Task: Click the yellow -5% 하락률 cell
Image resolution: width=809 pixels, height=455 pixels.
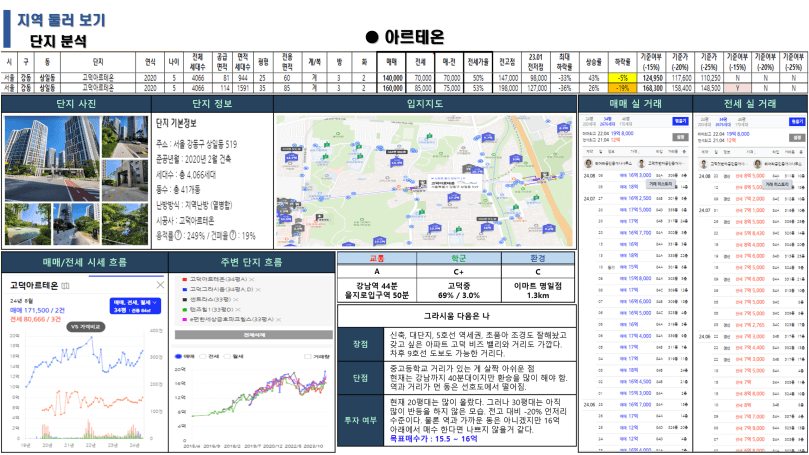Action: pos(622,78)
